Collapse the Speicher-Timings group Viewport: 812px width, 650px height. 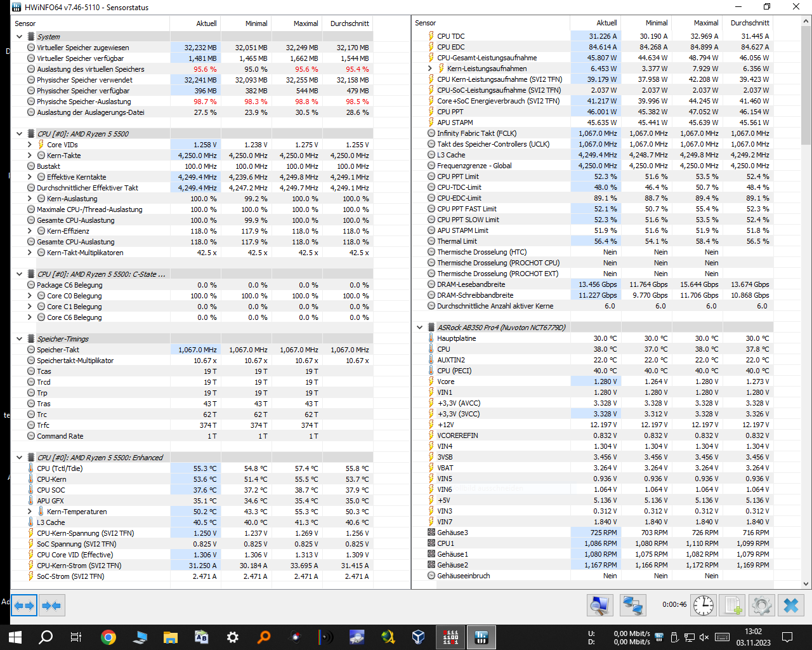(19, 339)
